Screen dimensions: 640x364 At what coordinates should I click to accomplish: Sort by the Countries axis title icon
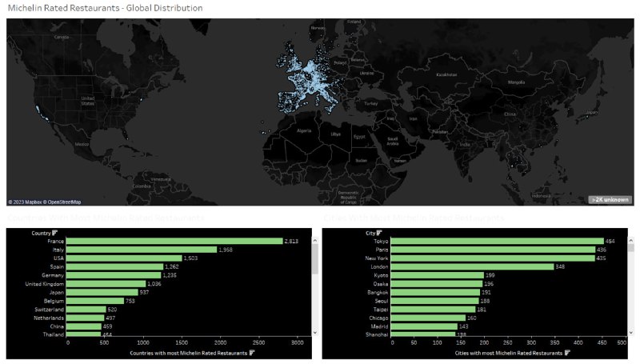(252, 352)
